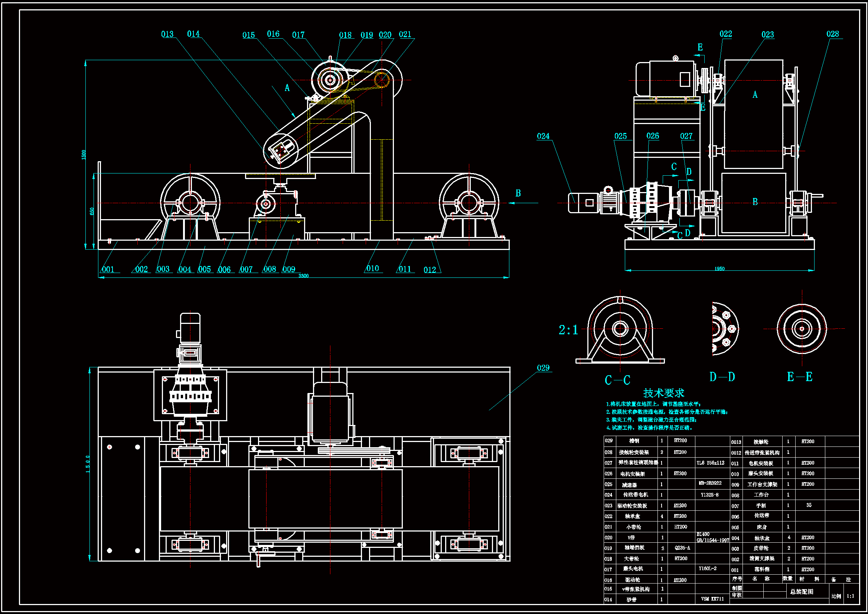This screenshot has width=868, height=614.
Task: Select callout number 028 at top right
Action: pos(832,34)
